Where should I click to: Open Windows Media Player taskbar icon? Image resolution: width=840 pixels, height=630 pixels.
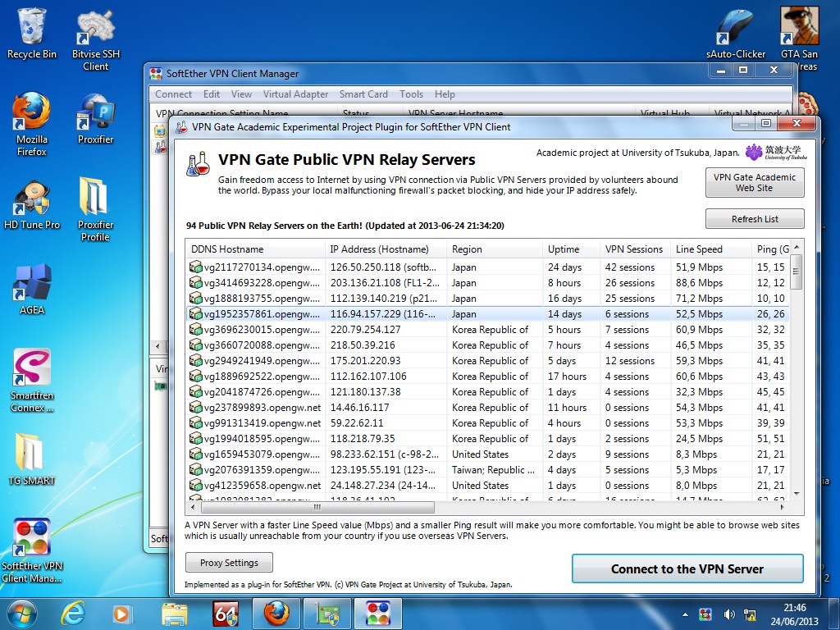tap(122, 614)
